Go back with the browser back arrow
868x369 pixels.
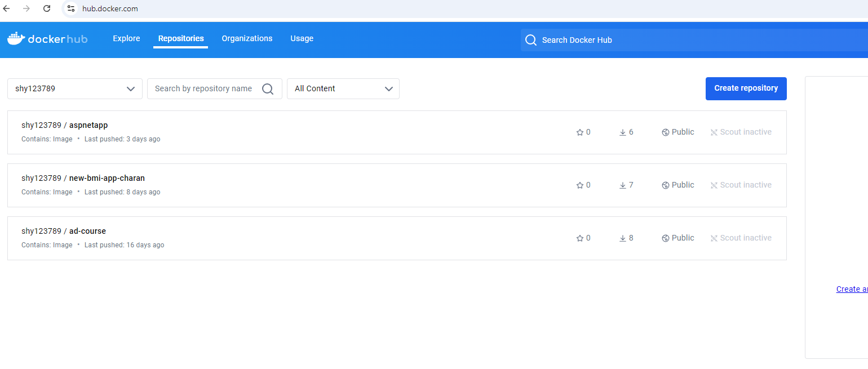pos(7,8)
